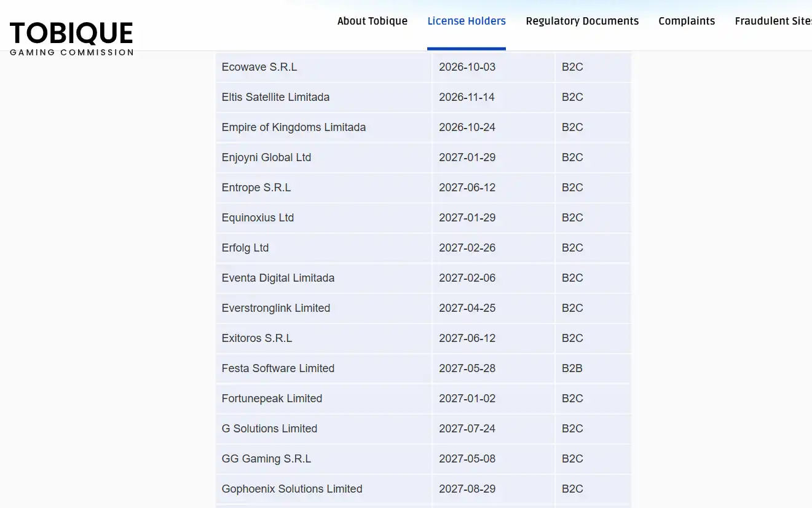Select Festa Software Limited name

click(x=278, y=368)
